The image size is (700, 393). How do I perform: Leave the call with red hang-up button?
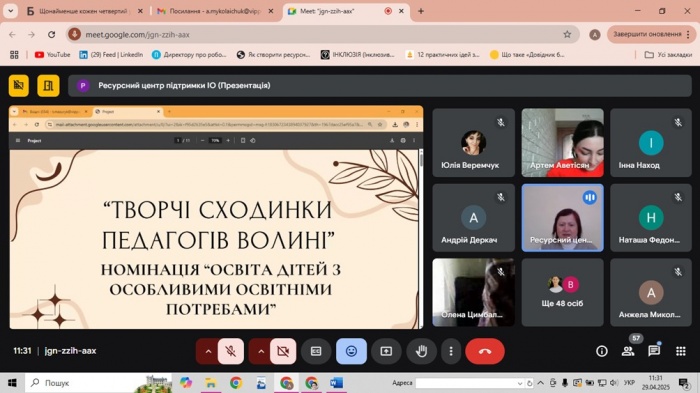pyautogui.click(x=485, y=351)
